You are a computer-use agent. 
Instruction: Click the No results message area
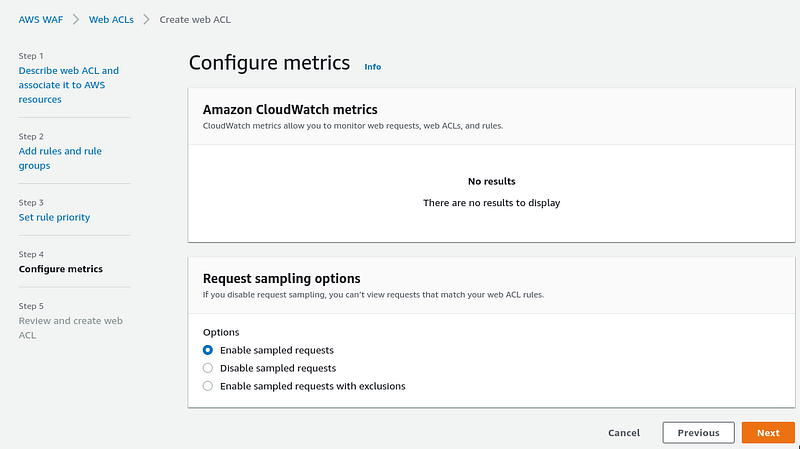click(x=492, y=192)
